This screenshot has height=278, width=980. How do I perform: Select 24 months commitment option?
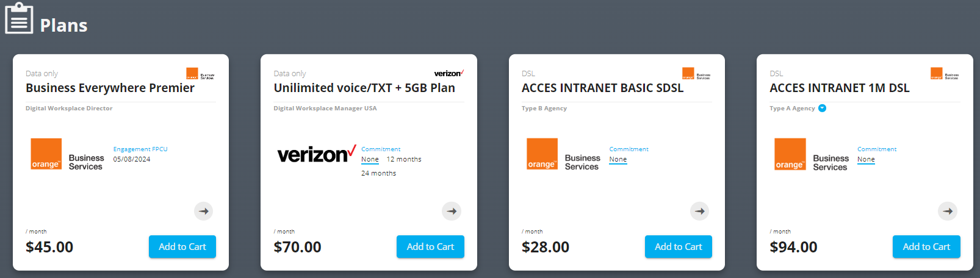pyautogui.click(x=378, y=173)
